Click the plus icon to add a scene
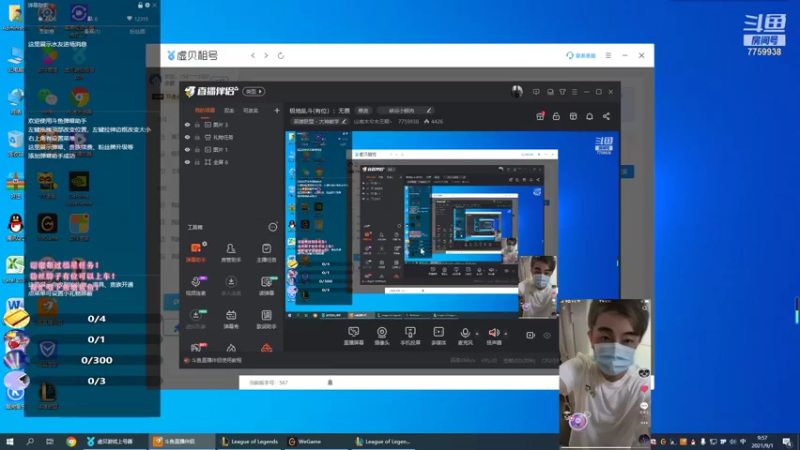 point(277,110)
